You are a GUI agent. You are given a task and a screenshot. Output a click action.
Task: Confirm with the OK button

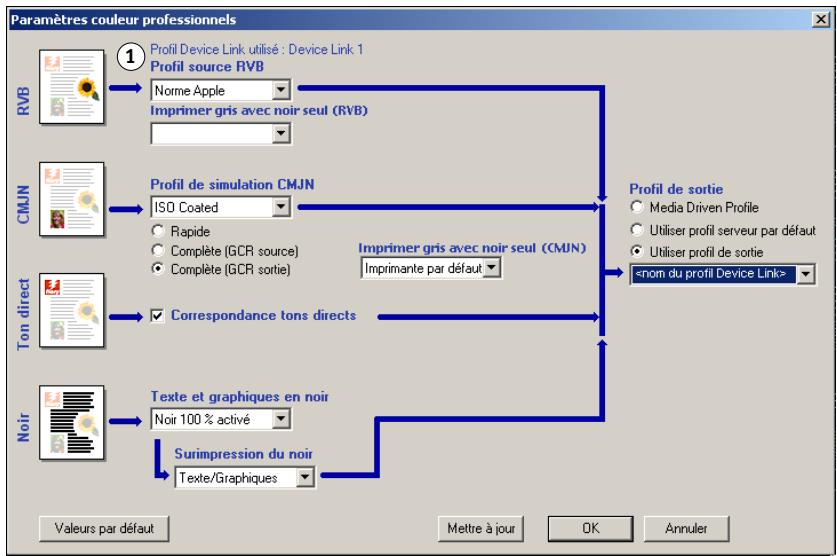[590, 528]
